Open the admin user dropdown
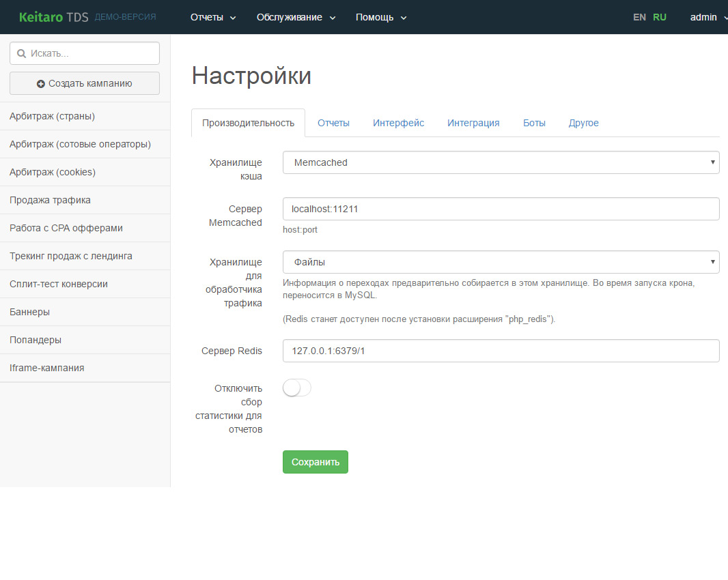This screenshot has width=728, height=580. click(x=707, y=17)
